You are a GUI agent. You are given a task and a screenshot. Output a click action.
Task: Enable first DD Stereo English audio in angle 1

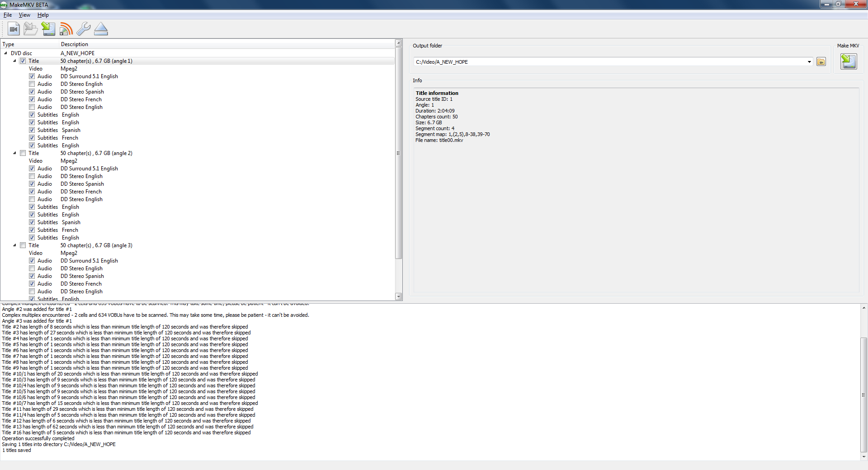[x=32, y=84]
